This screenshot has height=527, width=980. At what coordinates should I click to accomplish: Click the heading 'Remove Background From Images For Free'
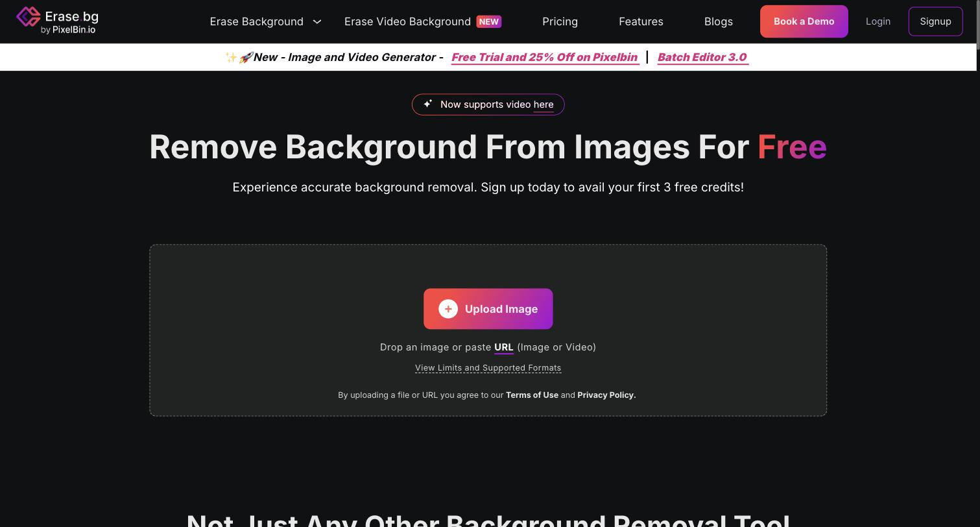click(488, 147)
